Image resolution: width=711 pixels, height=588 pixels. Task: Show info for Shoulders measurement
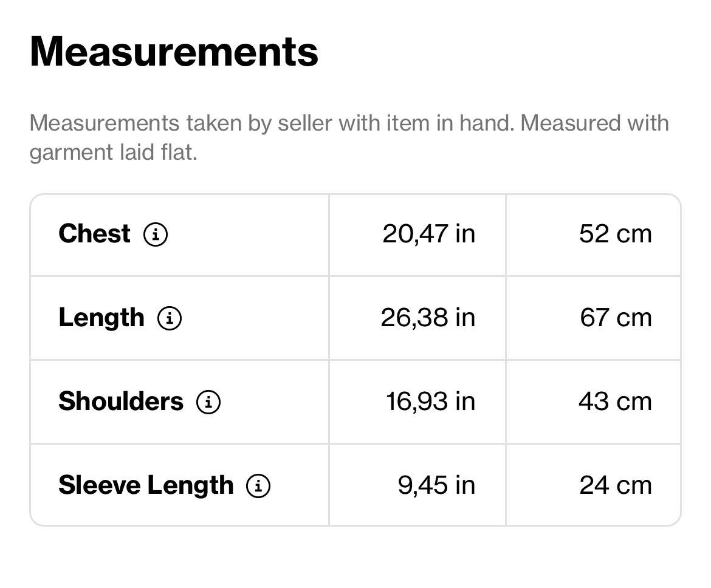pyautogui.click(x=208, y=402)
